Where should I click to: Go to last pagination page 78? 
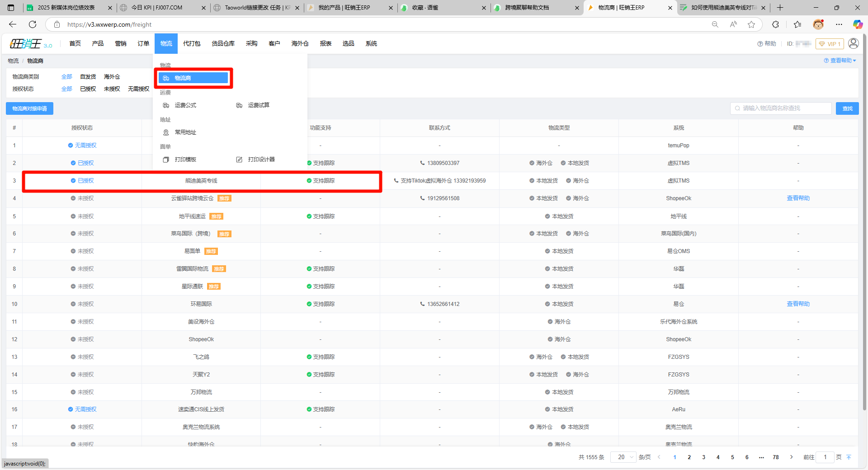776,457
